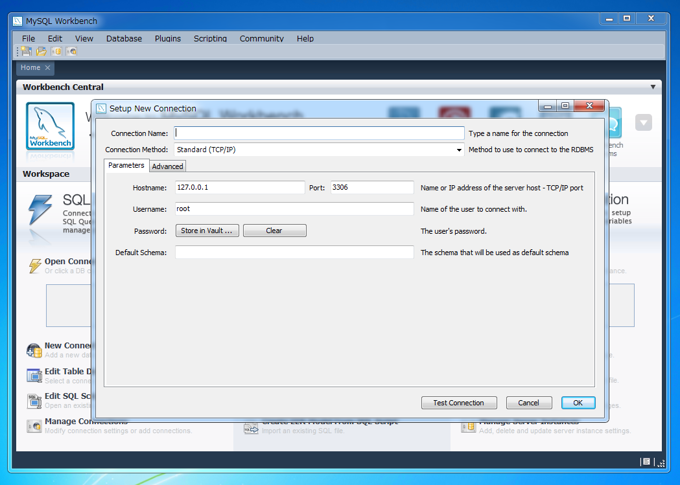Open the Database menu

click(x=124, y=39)
